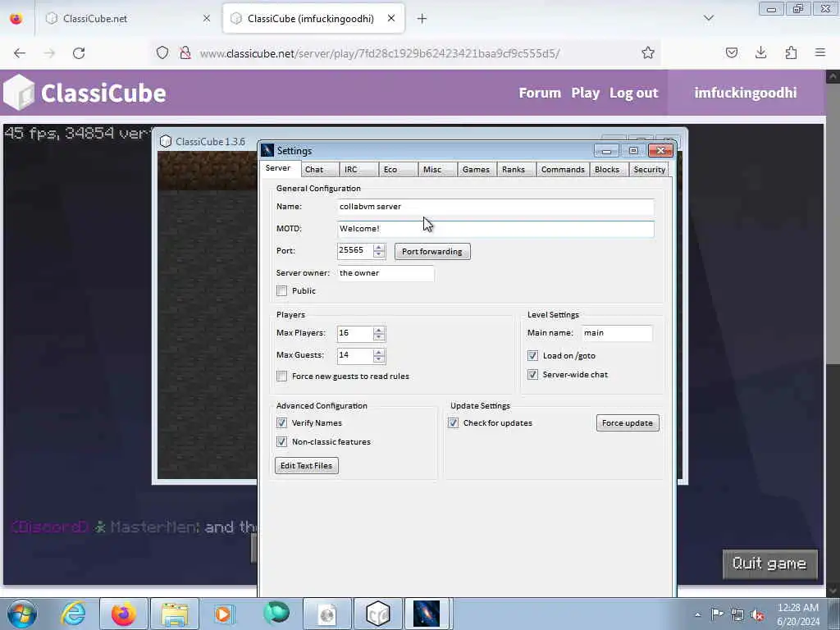Screen dimensions: 840x630
Task: Click the Main name level field
Action: point(617,333)
